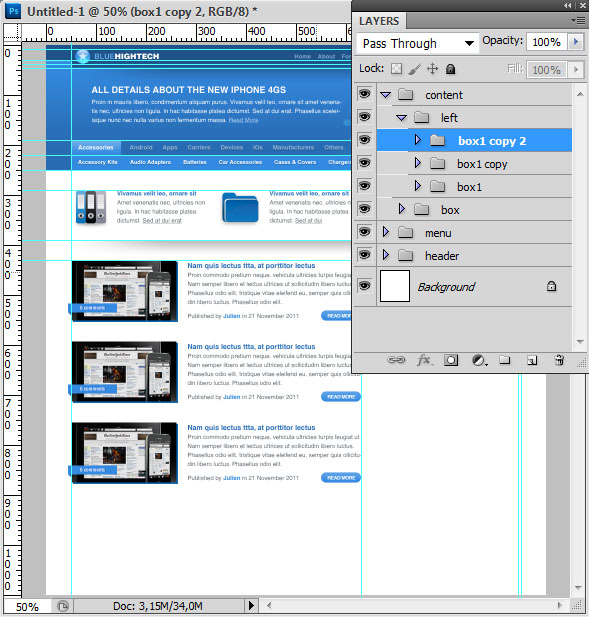Click the Photoshop Ps document icon
589x617 pixels.
tap(13, 11)
